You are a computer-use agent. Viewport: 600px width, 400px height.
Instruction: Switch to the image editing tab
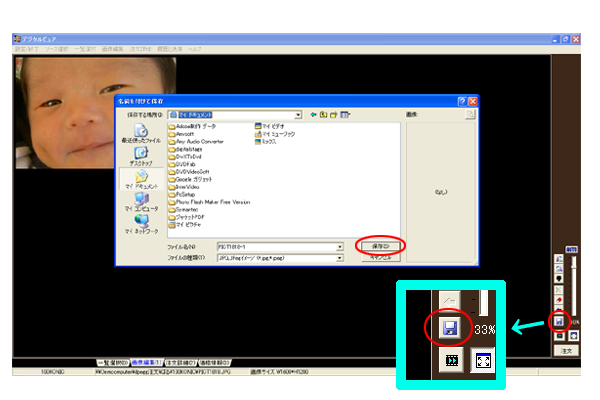click(x=150, y=362)
